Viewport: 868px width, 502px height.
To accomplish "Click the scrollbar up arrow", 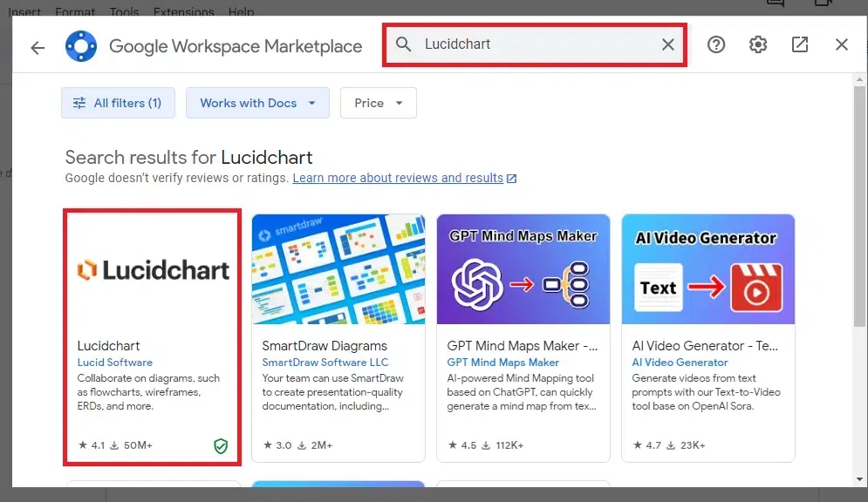I will [x=859, y=79].
